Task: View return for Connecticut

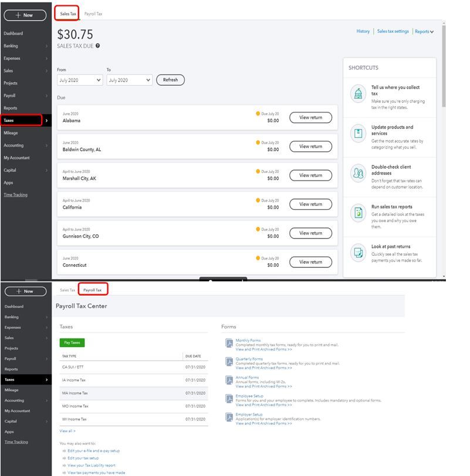Action: coord(310,262)
